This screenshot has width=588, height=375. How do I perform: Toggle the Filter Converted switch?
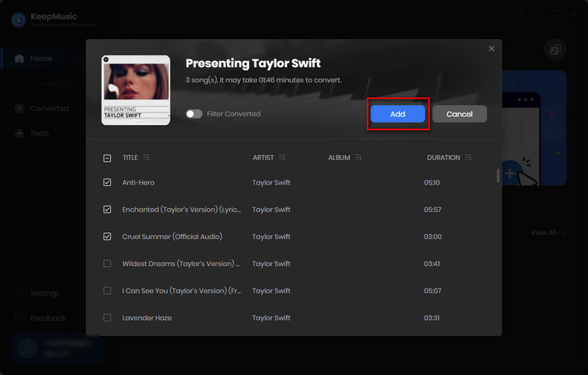click(x=194, y=114)
